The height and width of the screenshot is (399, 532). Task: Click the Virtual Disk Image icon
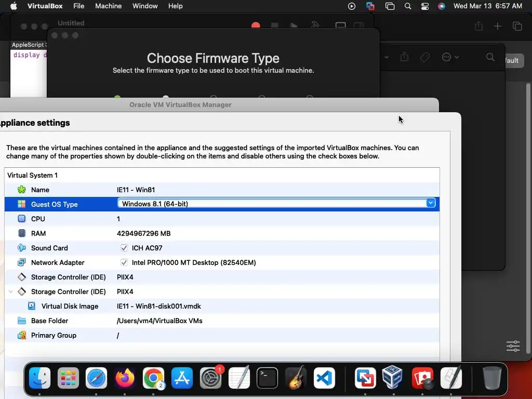coord(32,306)
